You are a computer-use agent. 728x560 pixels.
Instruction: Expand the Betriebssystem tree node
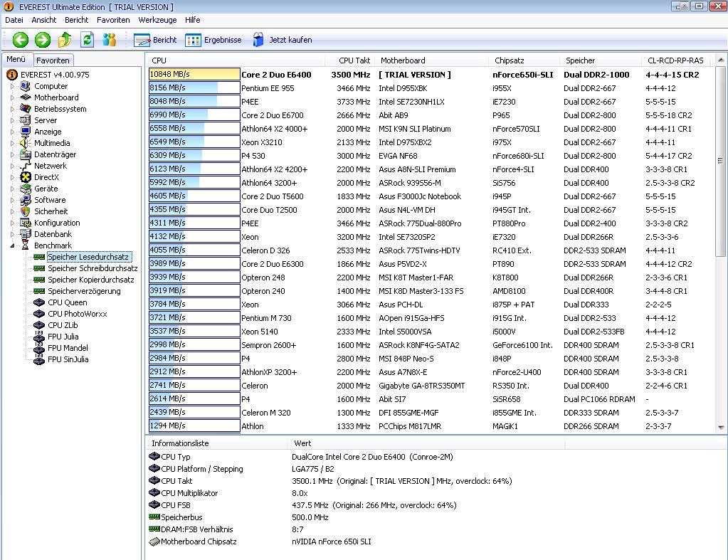pos(13,109)
